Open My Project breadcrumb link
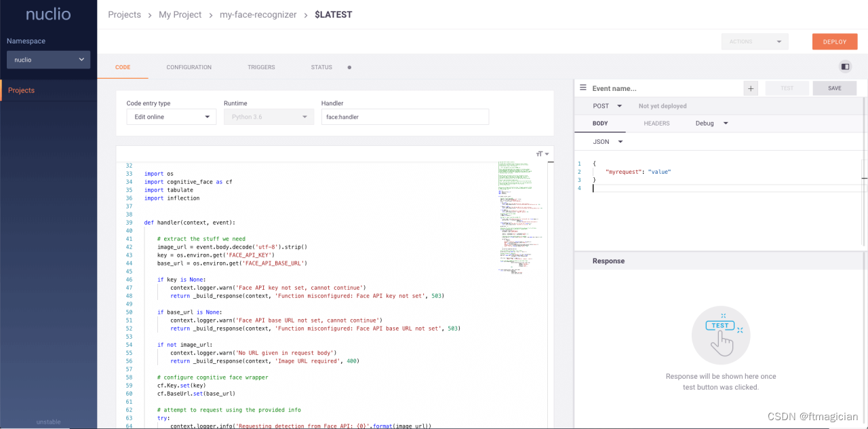 point(180,14)
